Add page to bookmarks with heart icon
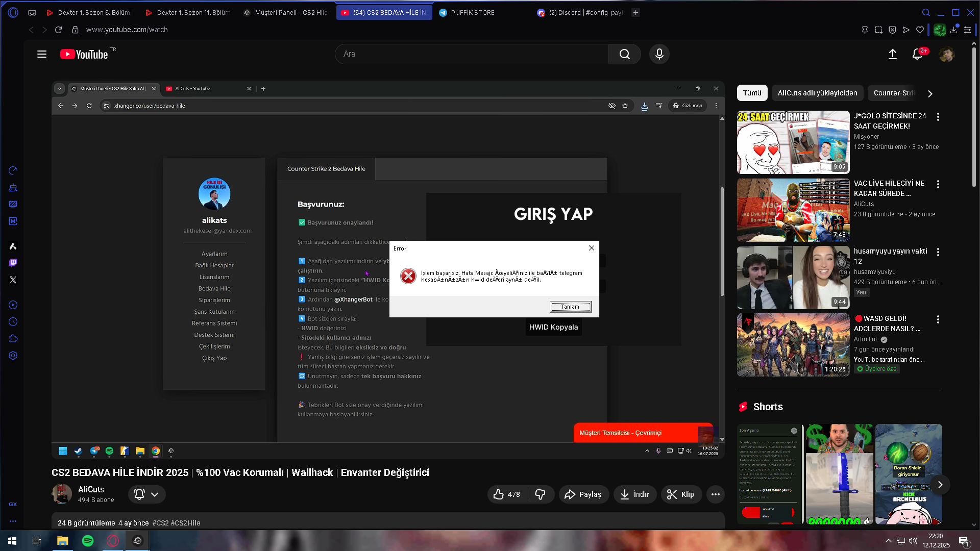 click(x=920, y=30)
